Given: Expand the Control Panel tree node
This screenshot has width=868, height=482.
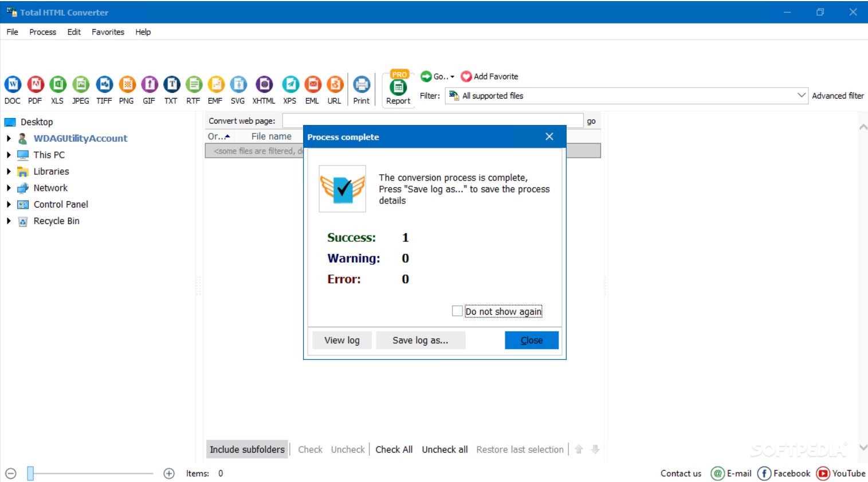Looking at the screenshot, I should (9, 205).
